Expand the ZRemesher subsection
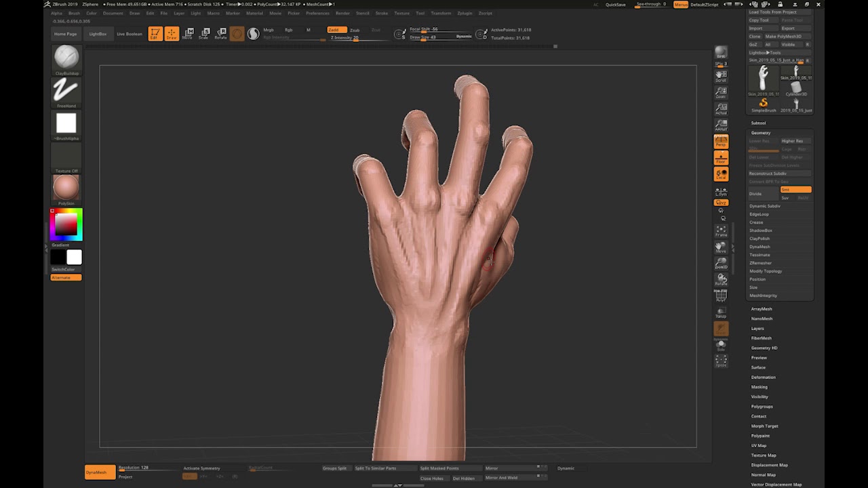 (x=760, y=263)
